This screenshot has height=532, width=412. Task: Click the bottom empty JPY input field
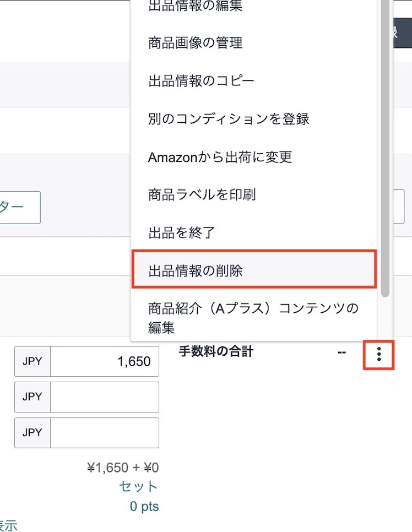(105, 433)
